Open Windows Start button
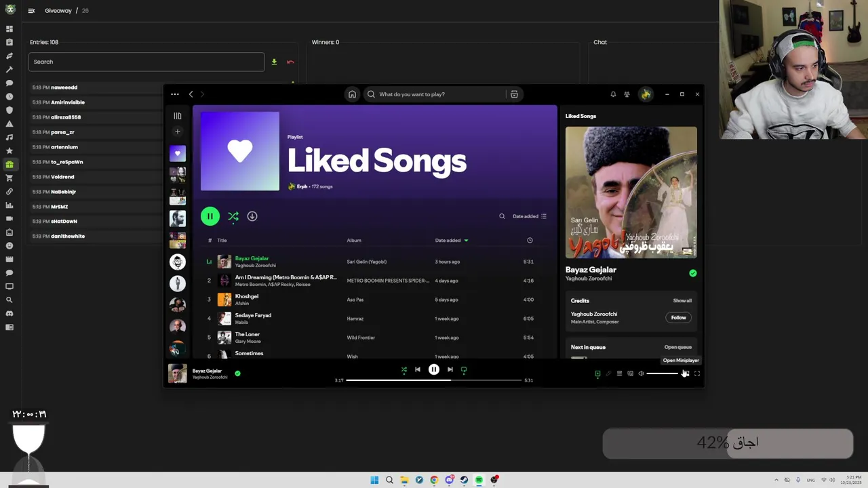The height and width of the screenshot is (488, 868). (x=374, y=480)
